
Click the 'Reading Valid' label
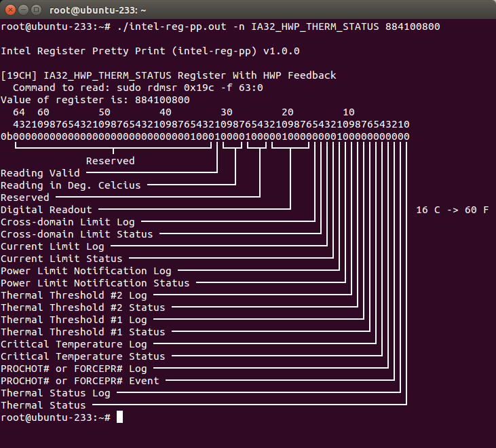40,173
